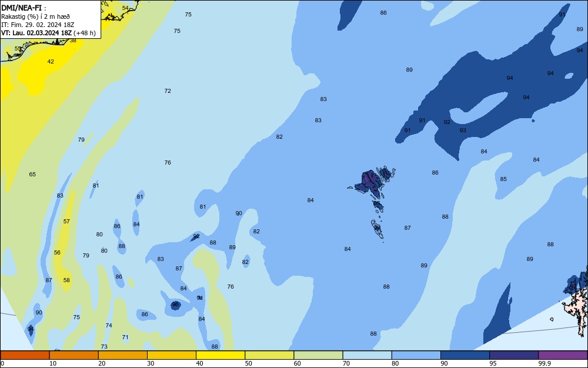
Task: Click the map value '74'
Action: (109, 325)
